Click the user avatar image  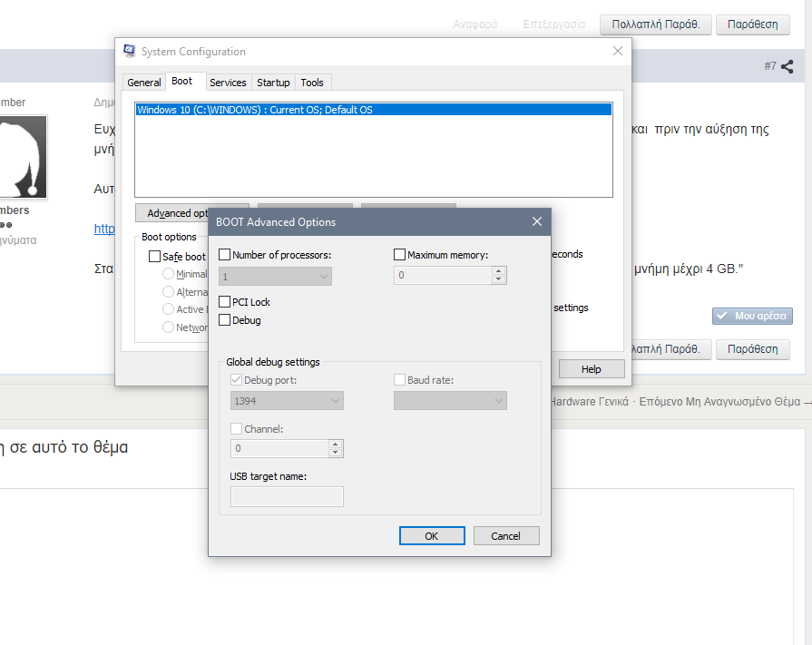click(x=23, y=157)
